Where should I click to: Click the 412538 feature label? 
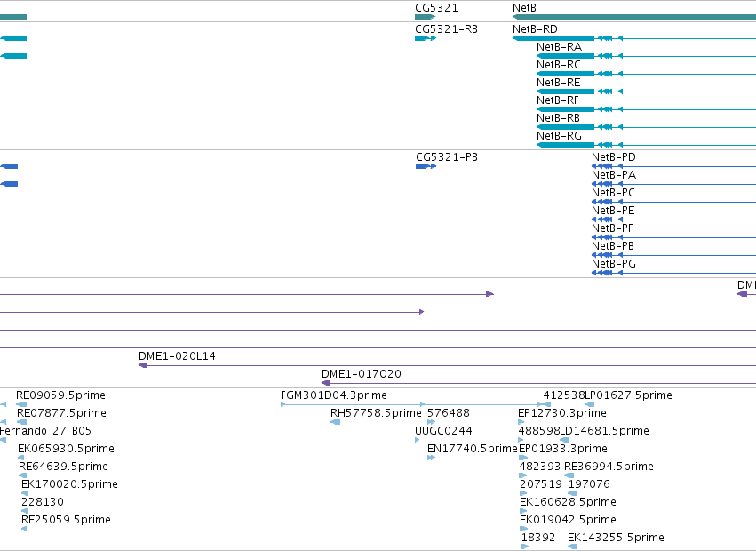563,395
